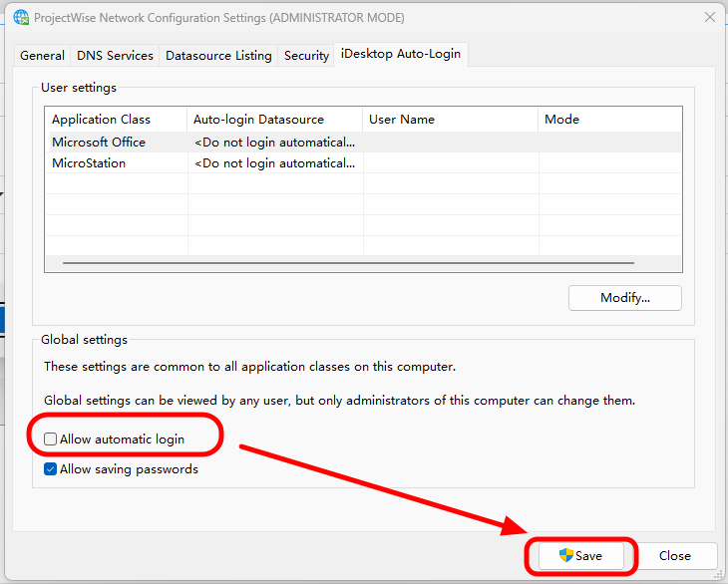Click the Save button
Screen dimensions: 728x584
click(x=581, y=556)
